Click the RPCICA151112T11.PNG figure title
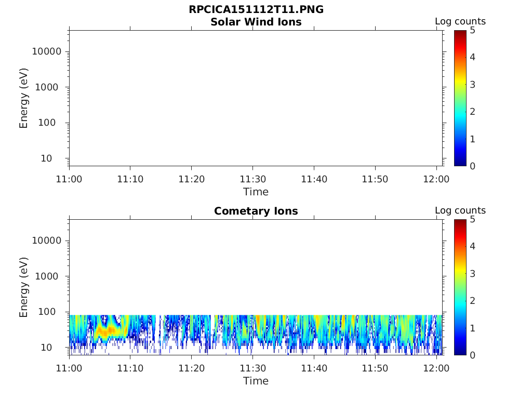 (256, 9)
